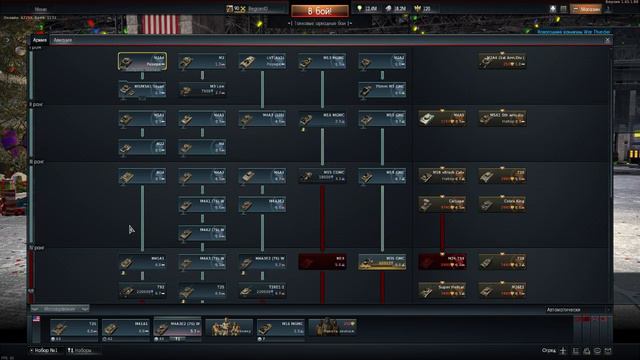Select the M26E1 premium tank card
The image size is (640, 360).
coord(502,290)
